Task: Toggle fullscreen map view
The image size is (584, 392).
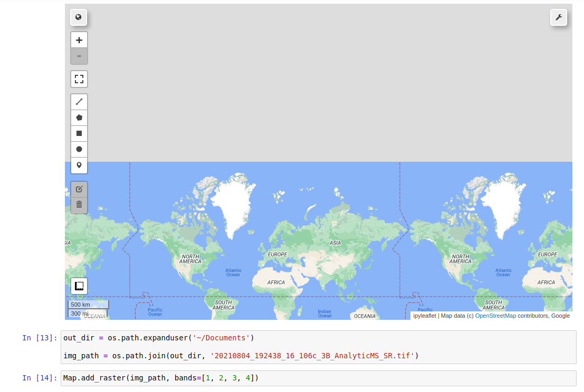Action: [x=79, y=79]
